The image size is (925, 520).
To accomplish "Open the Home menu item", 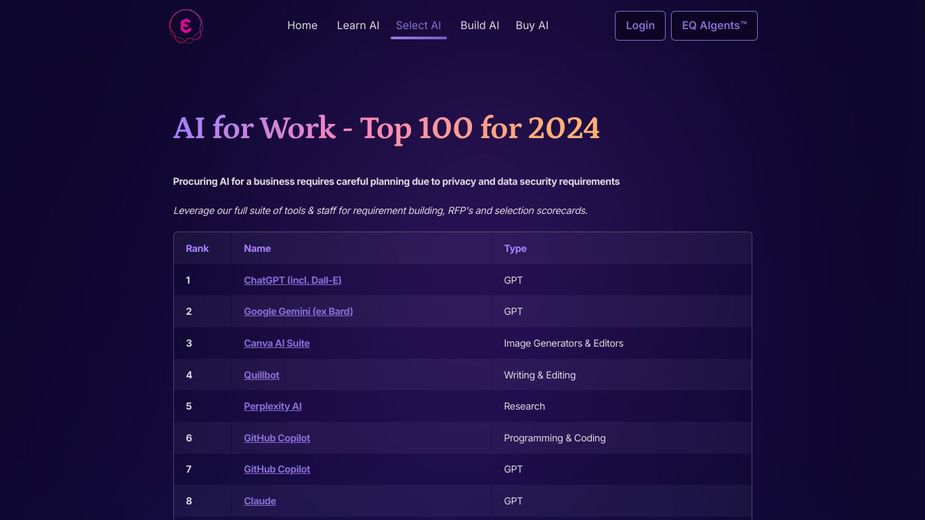I will (302, 26).
